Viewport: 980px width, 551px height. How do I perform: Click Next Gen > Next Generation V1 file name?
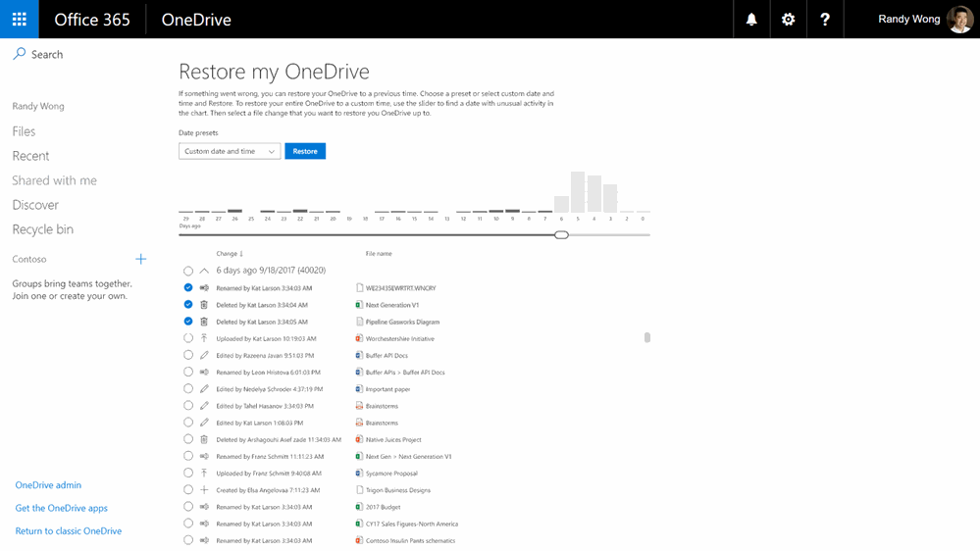pyautogui.click(x=409, y=457)
